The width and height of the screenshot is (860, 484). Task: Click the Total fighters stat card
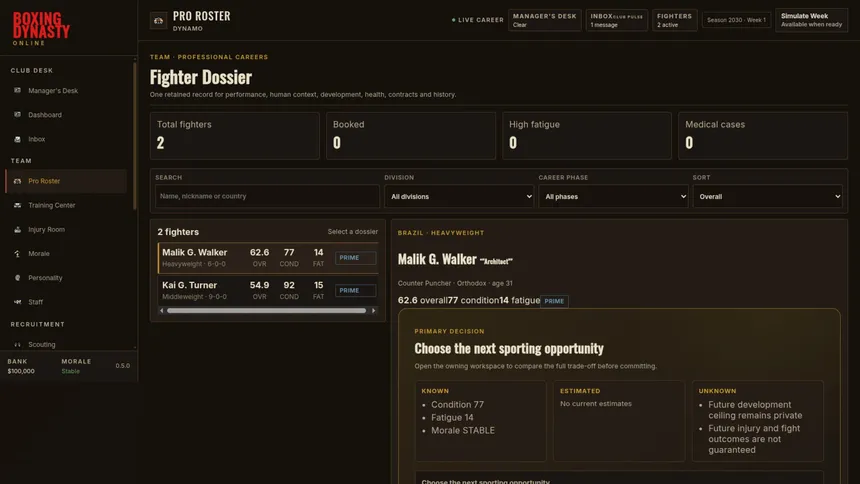(235, 136)
